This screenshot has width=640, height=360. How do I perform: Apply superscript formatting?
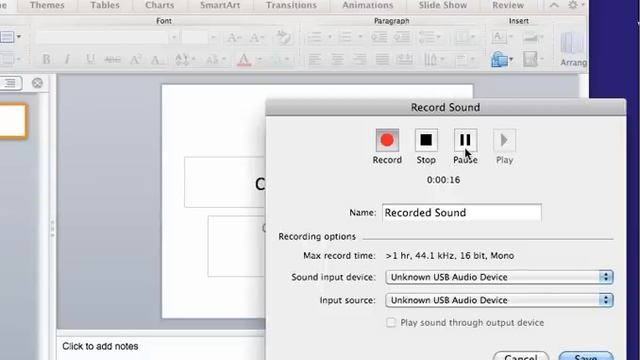click(x=135, y=60)
